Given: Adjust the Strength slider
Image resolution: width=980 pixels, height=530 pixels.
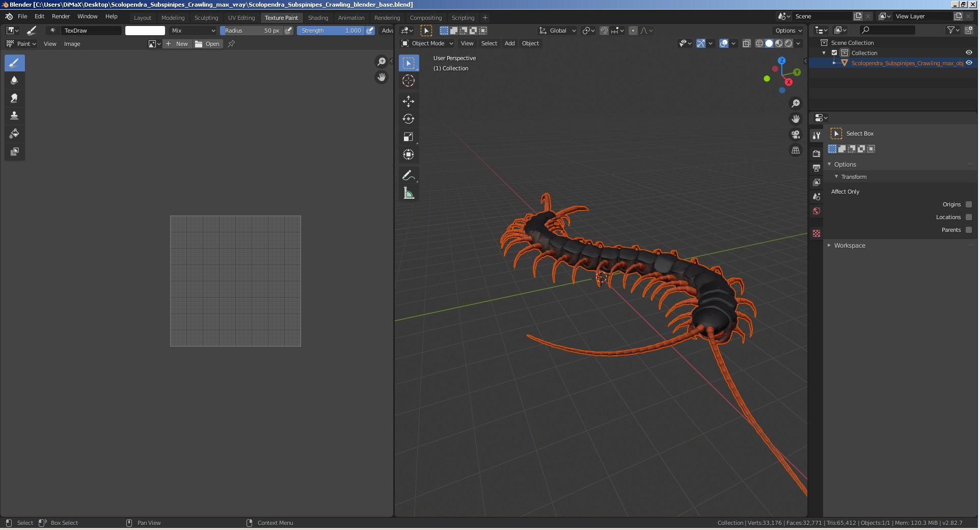Looking at the screenshot, I should (331, 31).
